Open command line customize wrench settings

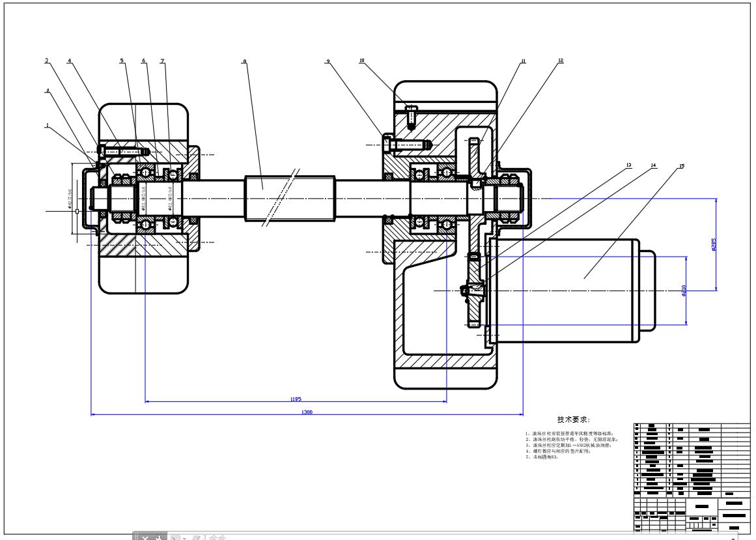pos(159,537)
